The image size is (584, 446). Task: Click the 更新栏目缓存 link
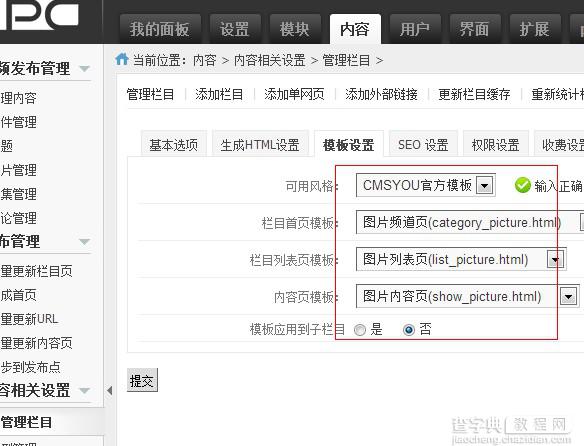pyautogui.click(x=474, y=95)
